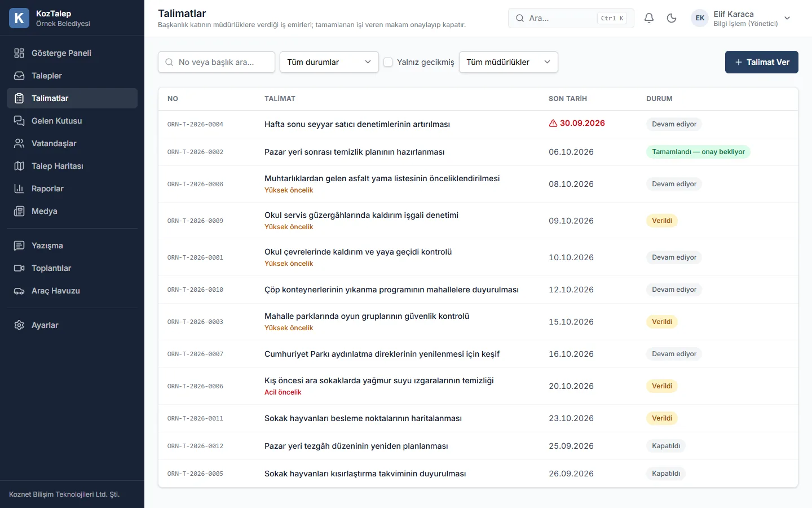Click the Vatandaşlar people icon
The image size is (812, 508).
point(19,143)
